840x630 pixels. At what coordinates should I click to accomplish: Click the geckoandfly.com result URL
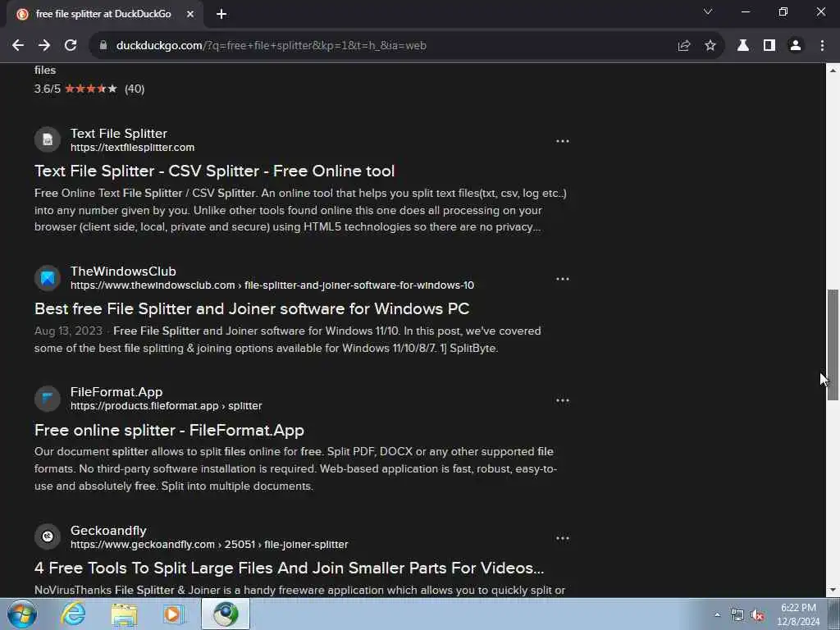(209, 545)
